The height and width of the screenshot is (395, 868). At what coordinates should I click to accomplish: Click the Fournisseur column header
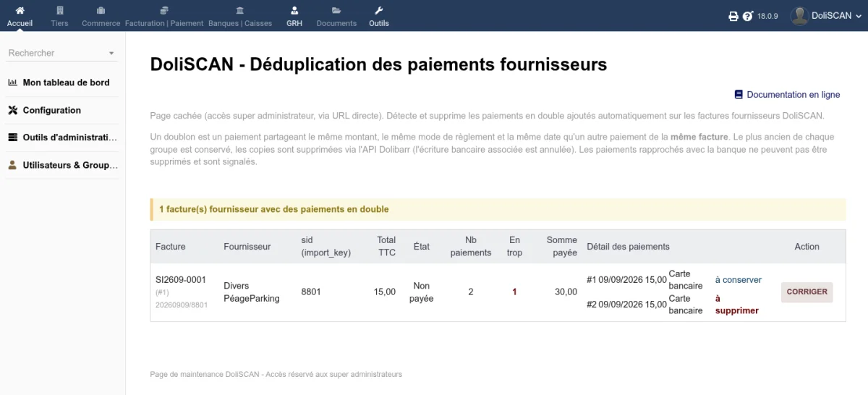coord(247,247)
